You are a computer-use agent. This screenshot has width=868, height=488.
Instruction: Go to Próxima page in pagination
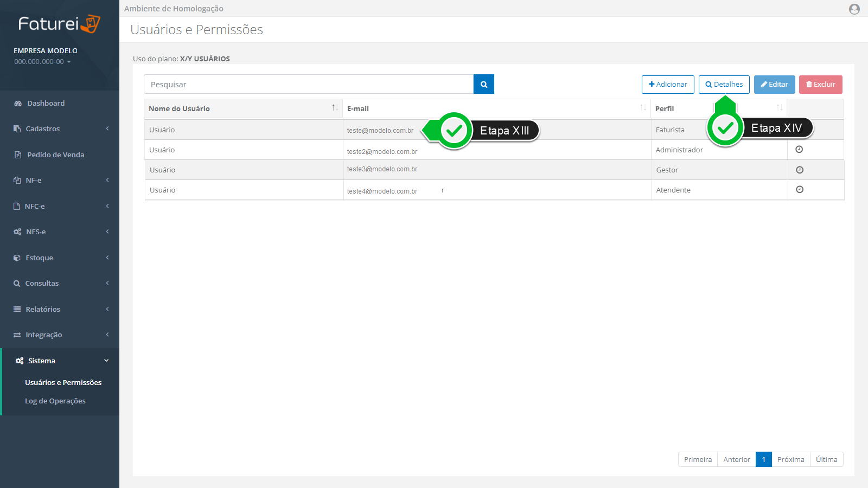pos(790,459)
